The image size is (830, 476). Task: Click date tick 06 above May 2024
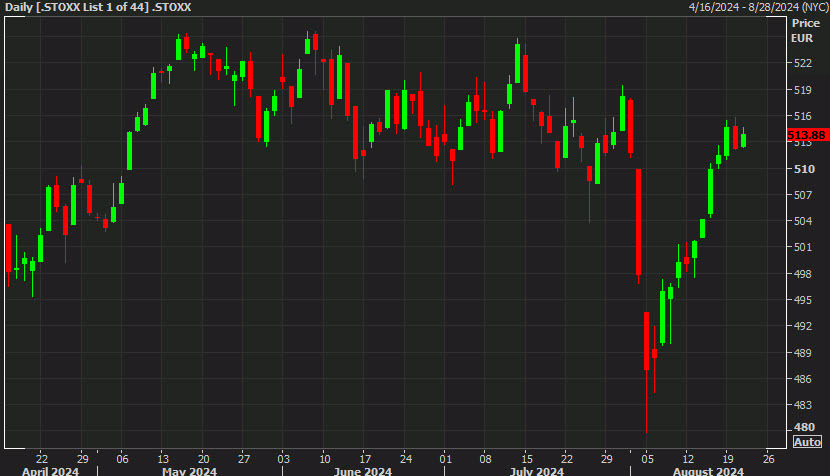[x=122, y=459]
